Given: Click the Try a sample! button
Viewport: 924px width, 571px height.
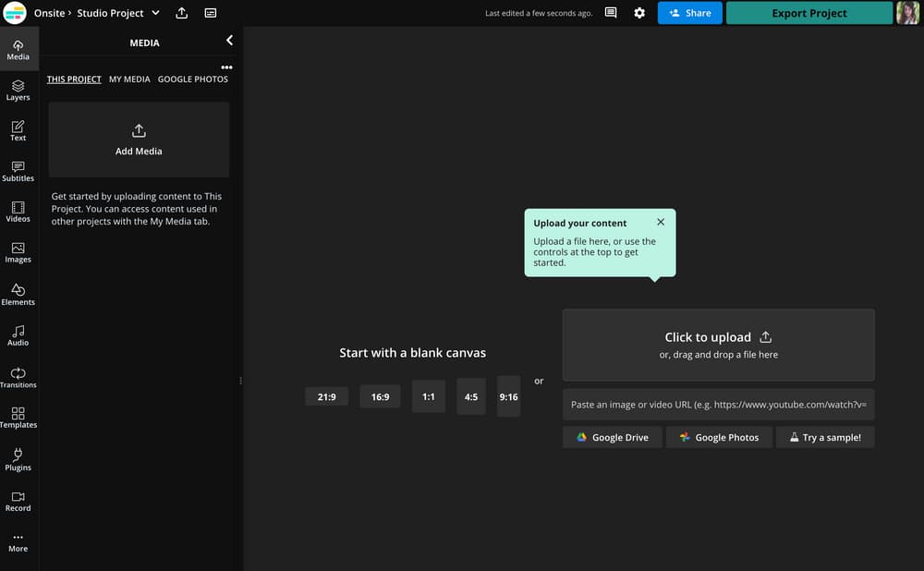Looking at the screenshot, I should pos(825,436).
